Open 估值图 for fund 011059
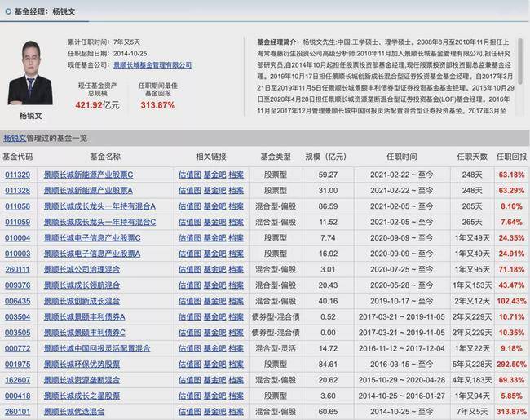Viewport: 530px width, 420px height. pos(190,222)
